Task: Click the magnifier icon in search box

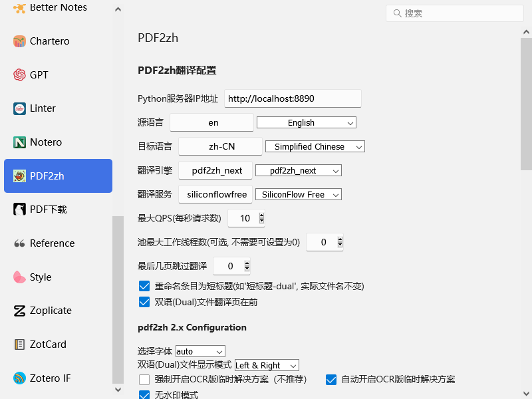Action: (x=397, y=13)
